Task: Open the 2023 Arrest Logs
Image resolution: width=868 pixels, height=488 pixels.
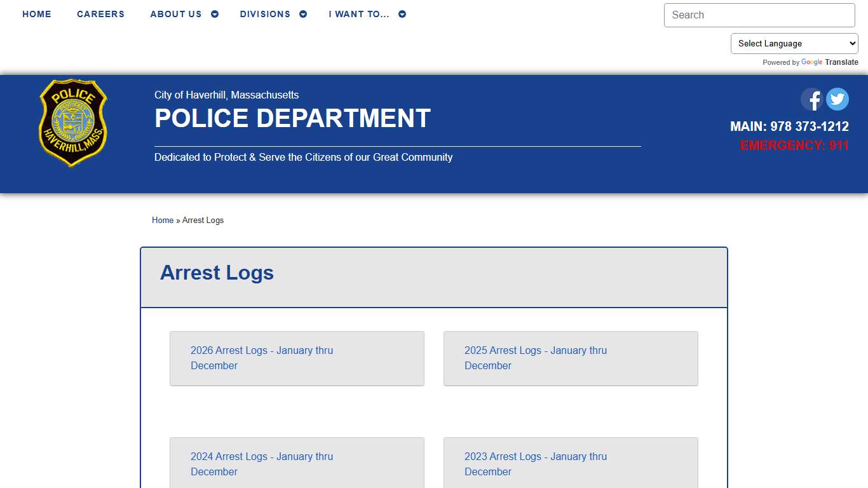Action: pos(535,464)
